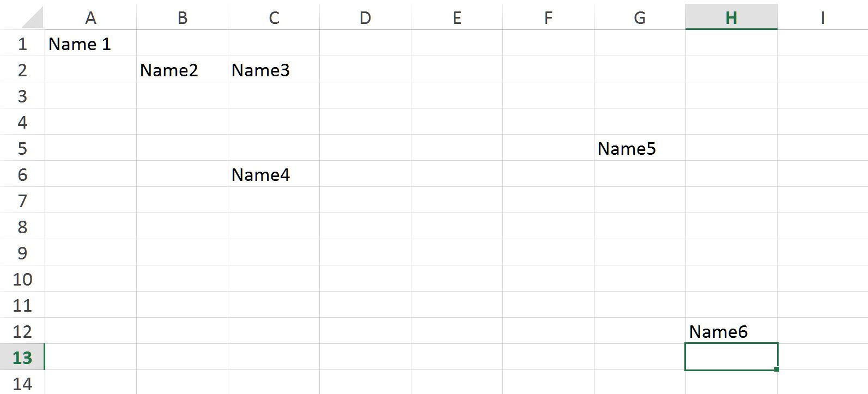
Task: Select the highlighted row 13 header
Action: 22,357
